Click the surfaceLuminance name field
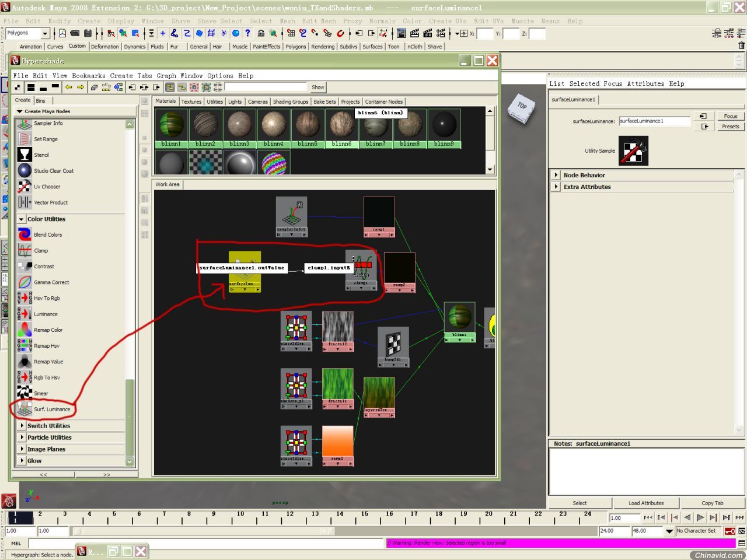747x560 pixels. click(654, 121)
